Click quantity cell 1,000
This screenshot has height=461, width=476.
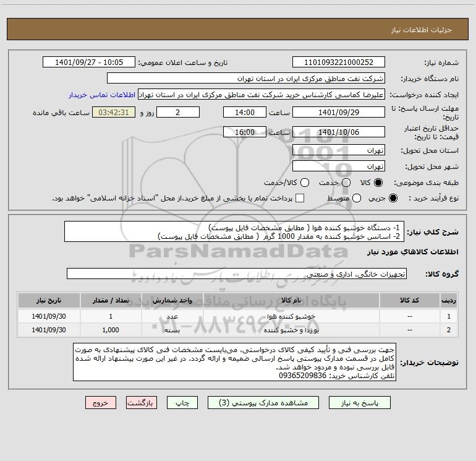pyautogui.click(x=111, y=330)
